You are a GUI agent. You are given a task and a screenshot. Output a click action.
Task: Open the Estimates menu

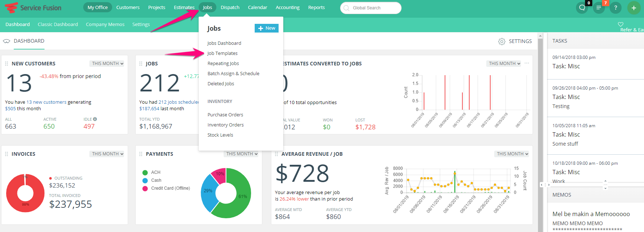pos(184,8)
